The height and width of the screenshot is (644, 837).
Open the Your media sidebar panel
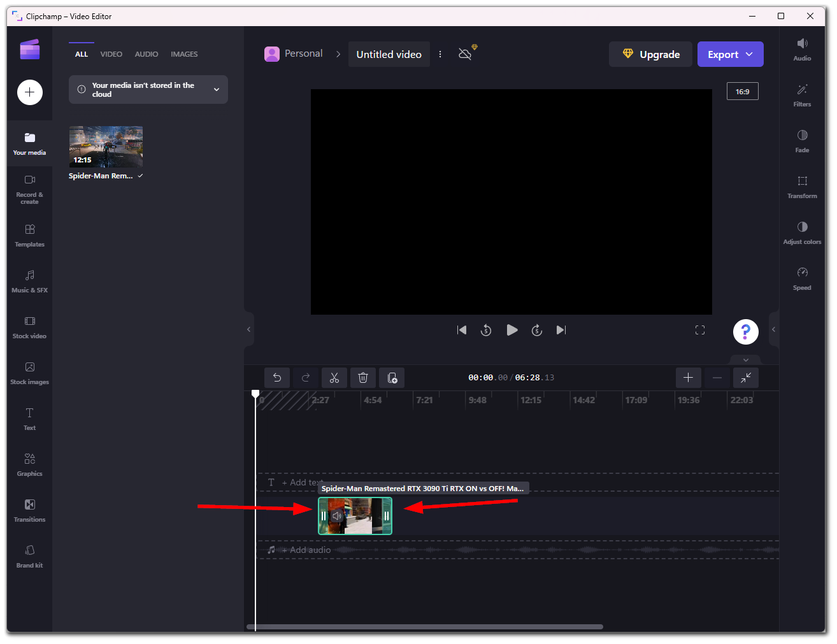(29, 143)
